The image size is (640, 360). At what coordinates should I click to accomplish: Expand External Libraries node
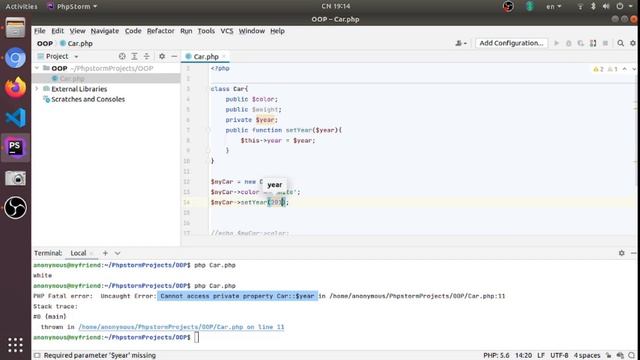37,89
